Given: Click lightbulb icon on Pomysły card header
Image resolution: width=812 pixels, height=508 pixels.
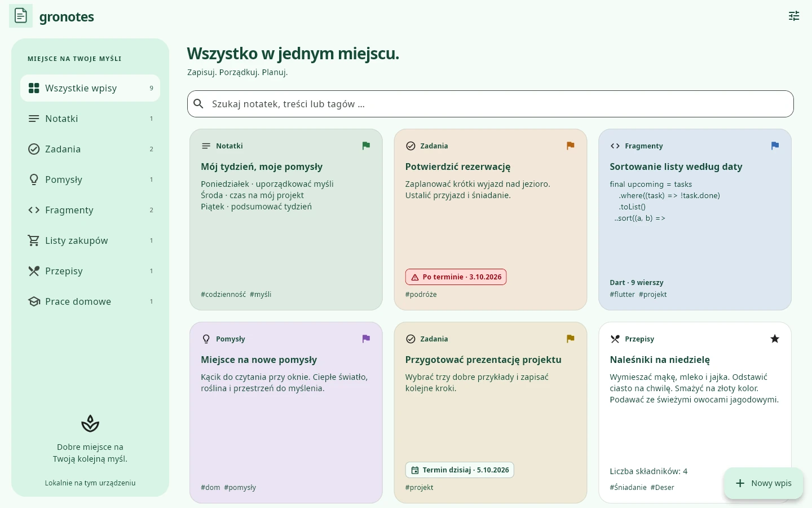Looking at the screenshot, I should 206,339.
